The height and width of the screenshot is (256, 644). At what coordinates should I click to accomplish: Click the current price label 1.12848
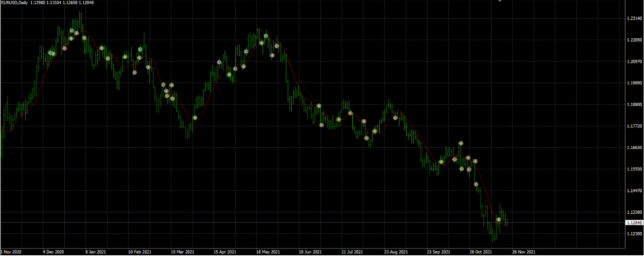pos(634,223)
